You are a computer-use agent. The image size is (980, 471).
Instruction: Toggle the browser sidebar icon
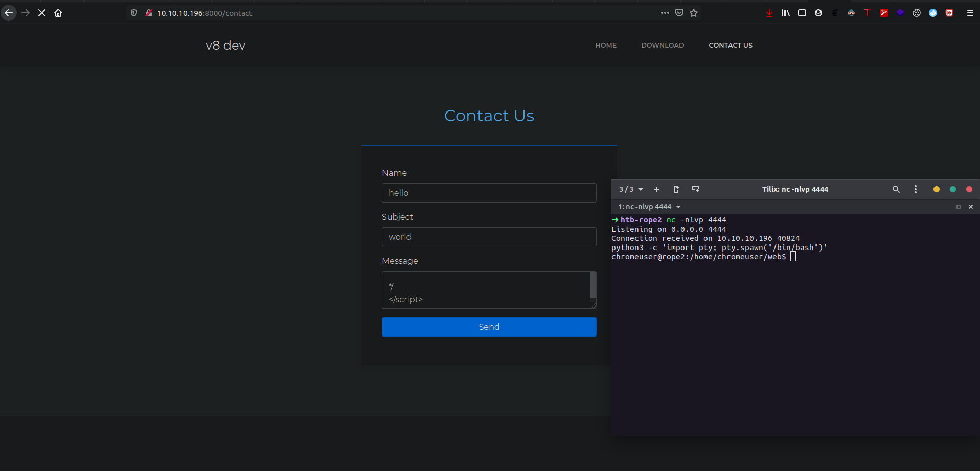pos(802,13)
